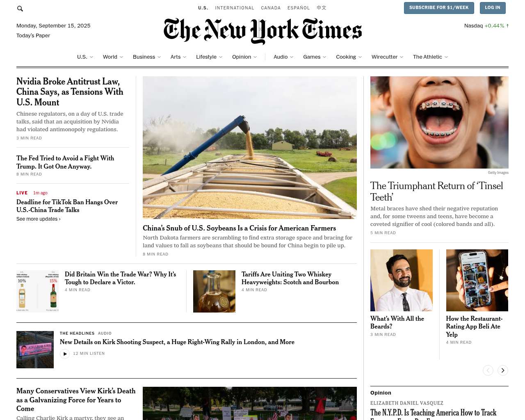Viewport: 525px width, 420px height.
Task: Open Today's Paper link
Action: [x=33, y=36]
